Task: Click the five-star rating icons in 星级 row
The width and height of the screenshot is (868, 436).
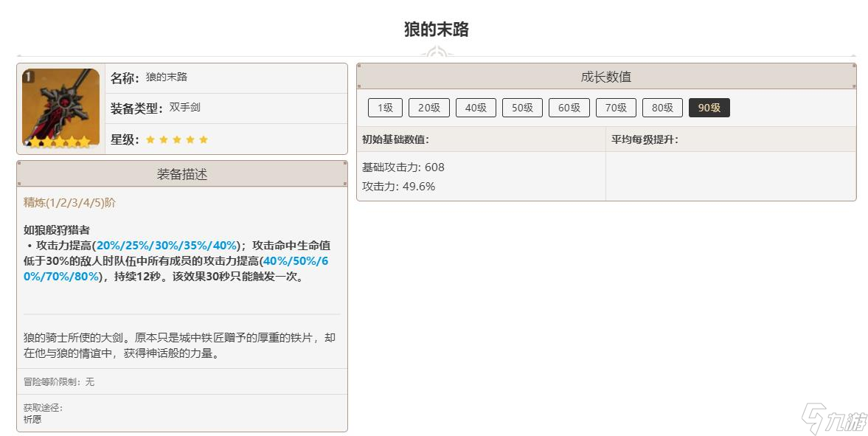Action: click(176, 139)
